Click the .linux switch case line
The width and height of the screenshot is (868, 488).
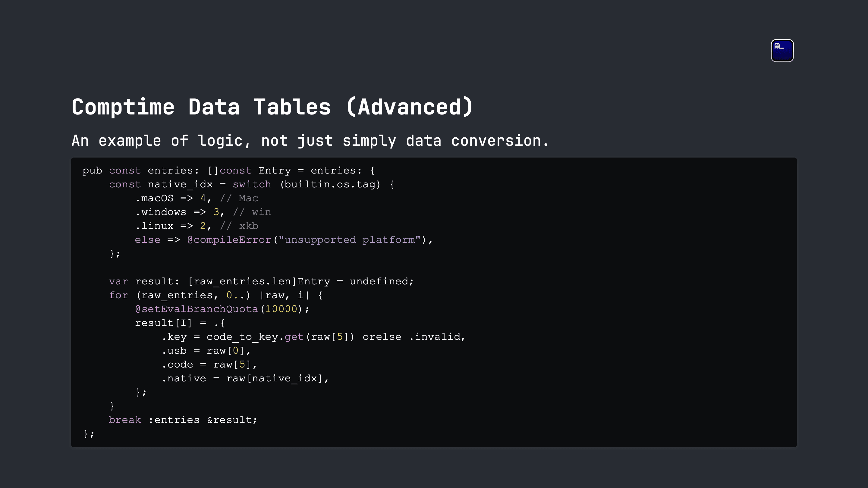click(x=197, y=226)
